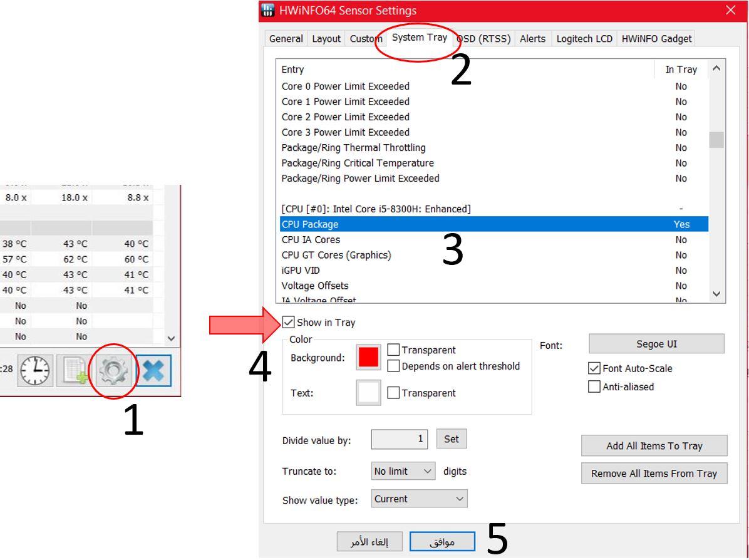Click the blue X close sensors icon
749x560 pixels.
153,370
